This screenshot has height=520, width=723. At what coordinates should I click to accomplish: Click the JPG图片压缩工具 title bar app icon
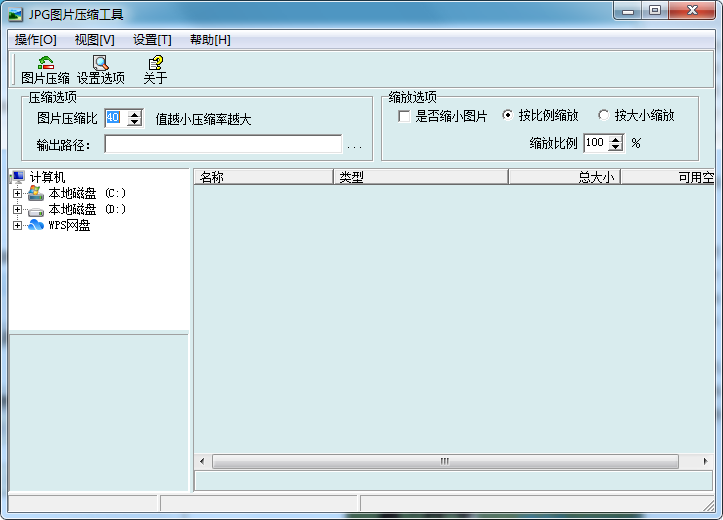coord(15,14)
